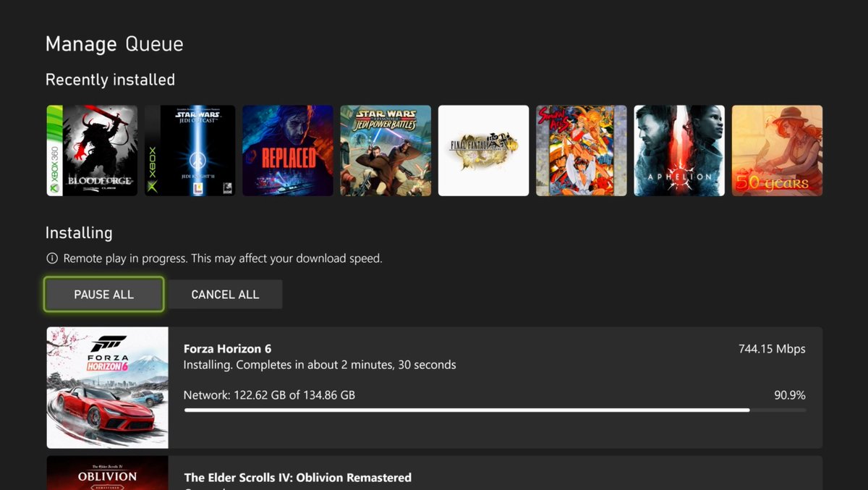
Task: Click the Manage Queue heading
Action: pos(114,44)
